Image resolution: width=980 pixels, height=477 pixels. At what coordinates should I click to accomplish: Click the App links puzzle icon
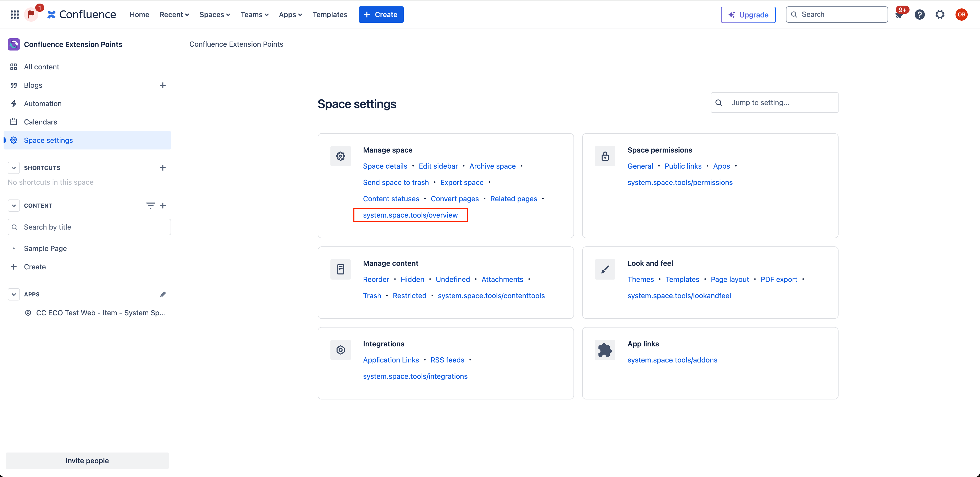pos(605,350)
